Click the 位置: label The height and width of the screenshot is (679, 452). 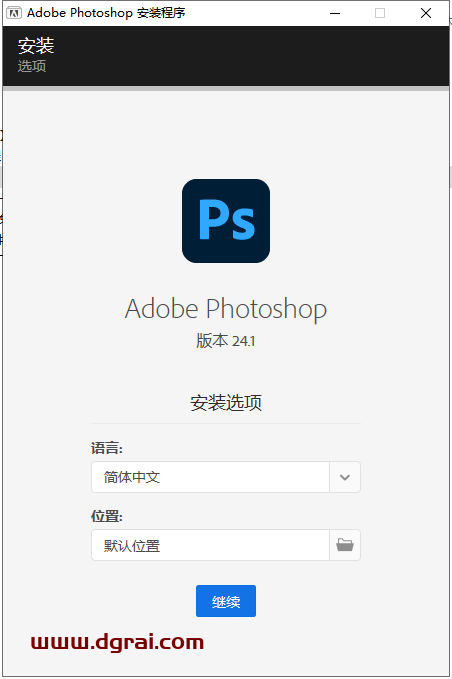pyautogui.click(x=107, y=516)
